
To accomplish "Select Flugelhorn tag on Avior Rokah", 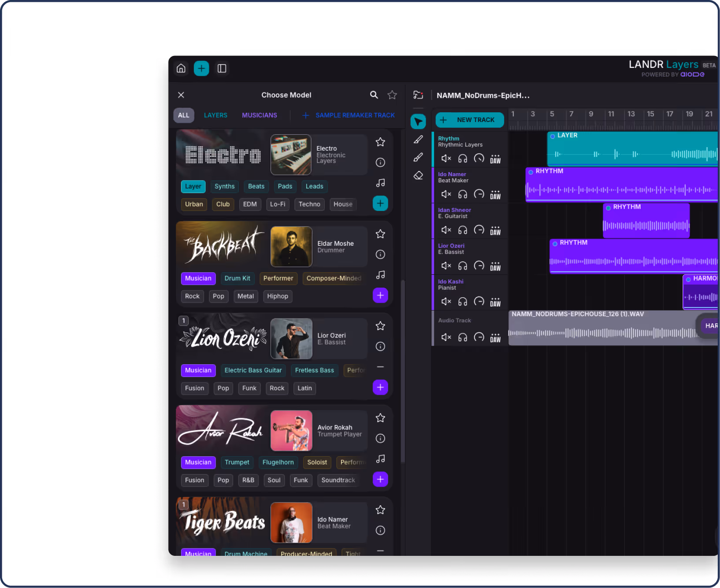I will point(278,462).
